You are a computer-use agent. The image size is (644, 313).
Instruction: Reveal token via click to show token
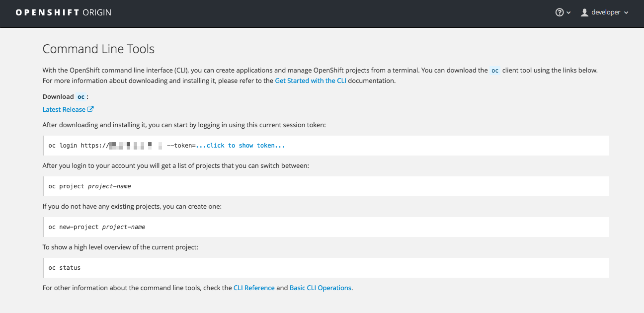pyautogui.click(x=241, y=146)
